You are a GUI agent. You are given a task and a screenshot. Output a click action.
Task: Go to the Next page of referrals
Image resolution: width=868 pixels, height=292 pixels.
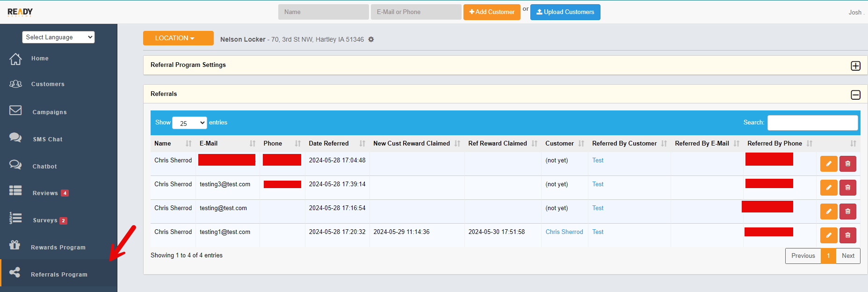847,256
